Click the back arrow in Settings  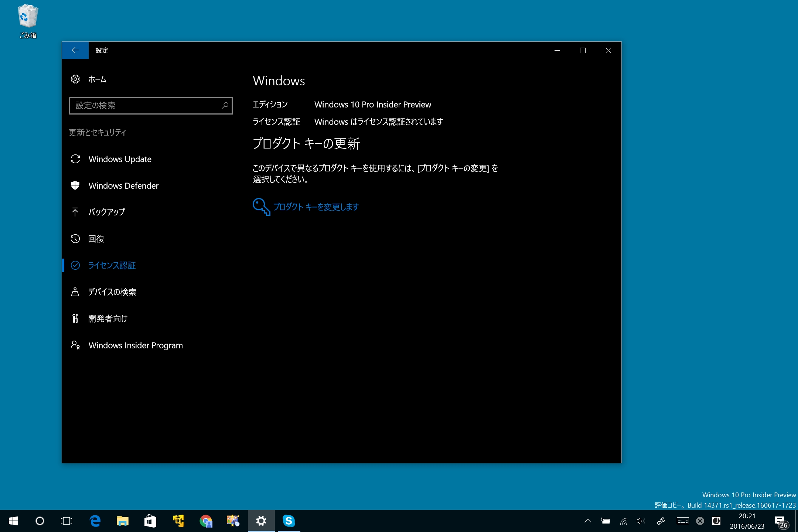coord(75,50)
